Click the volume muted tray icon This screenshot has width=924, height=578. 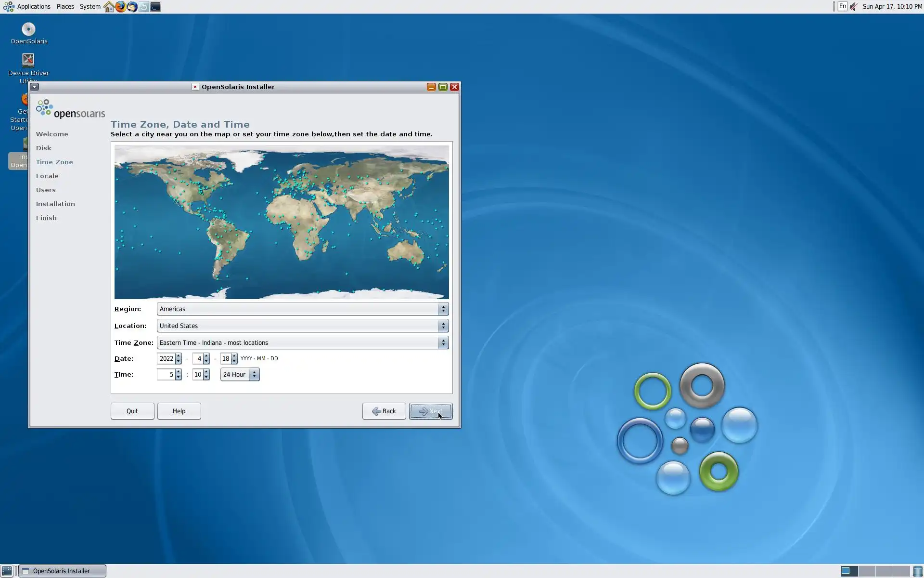pos(853,7)
